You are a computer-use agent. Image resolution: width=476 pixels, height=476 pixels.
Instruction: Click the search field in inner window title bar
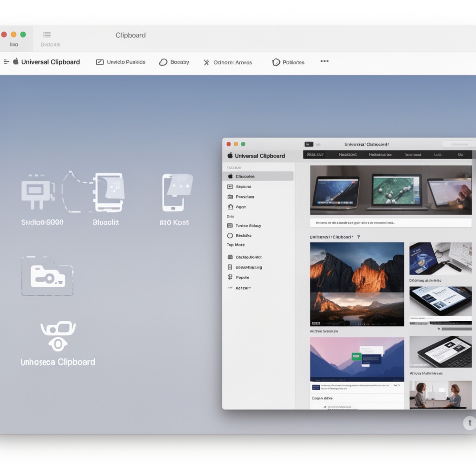coord(459,144)
